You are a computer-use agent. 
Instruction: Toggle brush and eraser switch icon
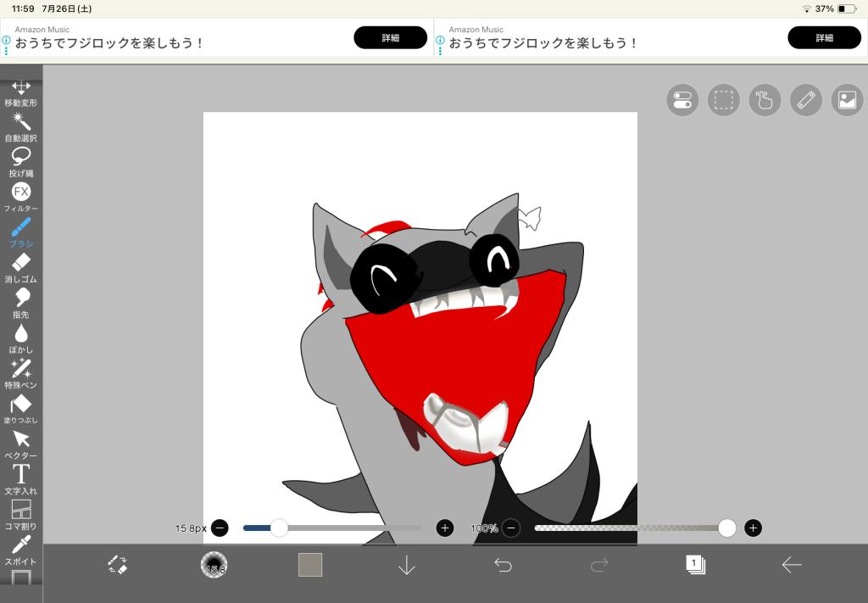pos(117,565)
